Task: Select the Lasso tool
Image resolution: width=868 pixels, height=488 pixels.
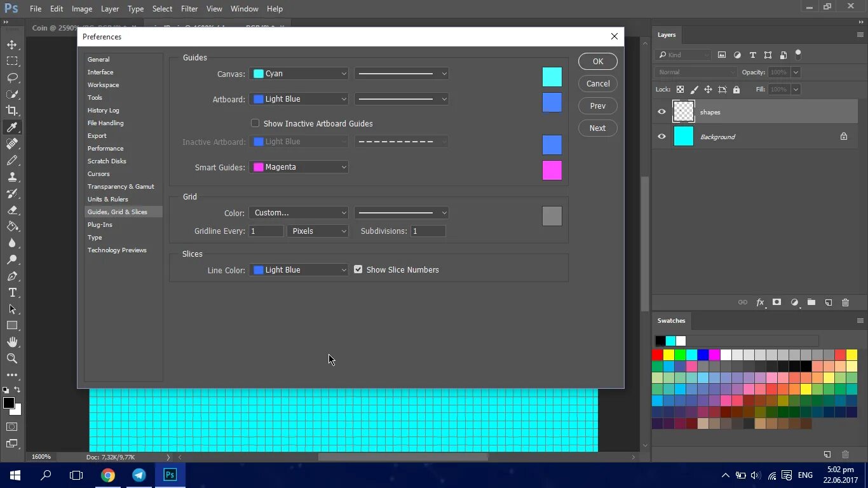Action: 11,78
